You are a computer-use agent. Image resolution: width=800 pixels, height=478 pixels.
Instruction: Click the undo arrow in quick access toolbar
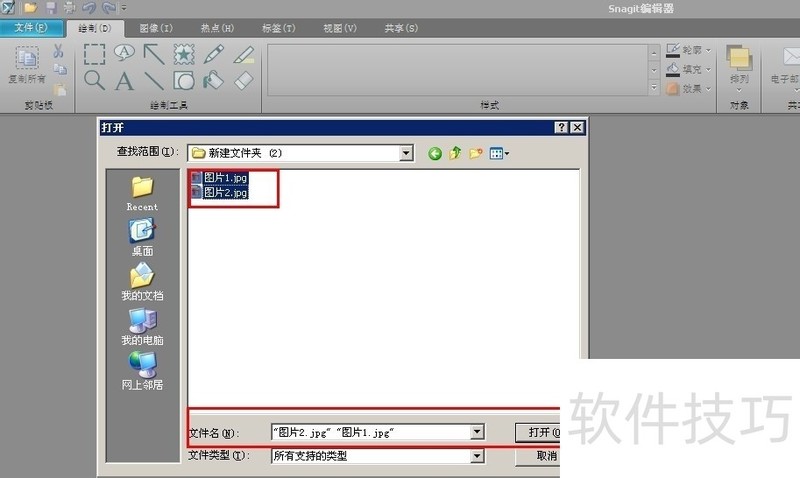click(x=89, y=8)
